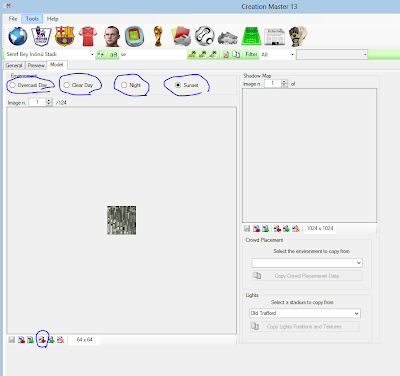Open the empty dropdown right of Filter All
Screen dimensions: 400x376
coord(332,54)
